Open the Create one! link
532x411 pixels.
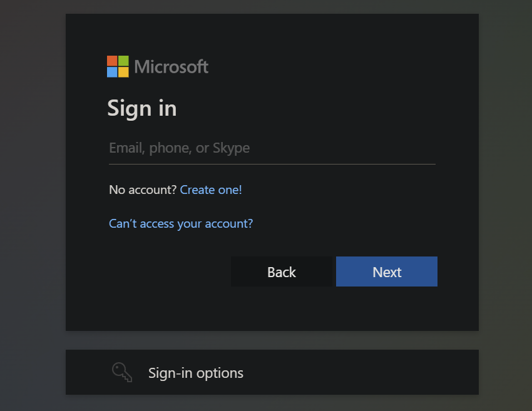coord(211,190)
